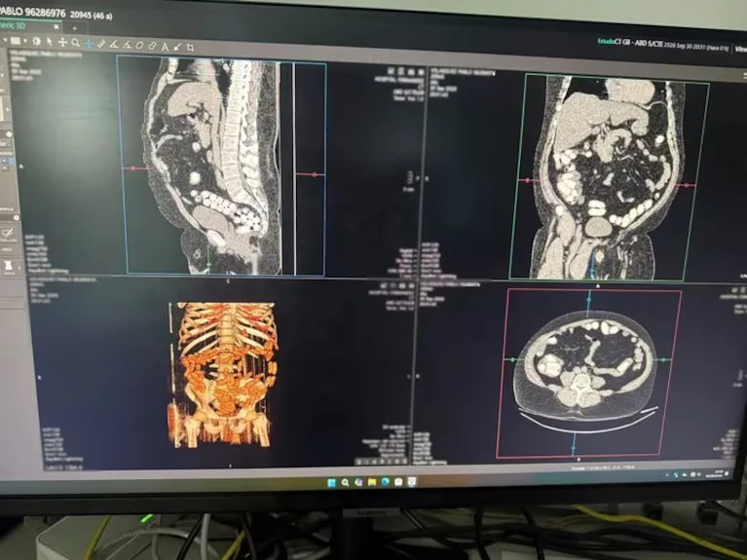Click the axial CT slice view
The height and width of the screenshot is (560, 747).
pos(589,373)
